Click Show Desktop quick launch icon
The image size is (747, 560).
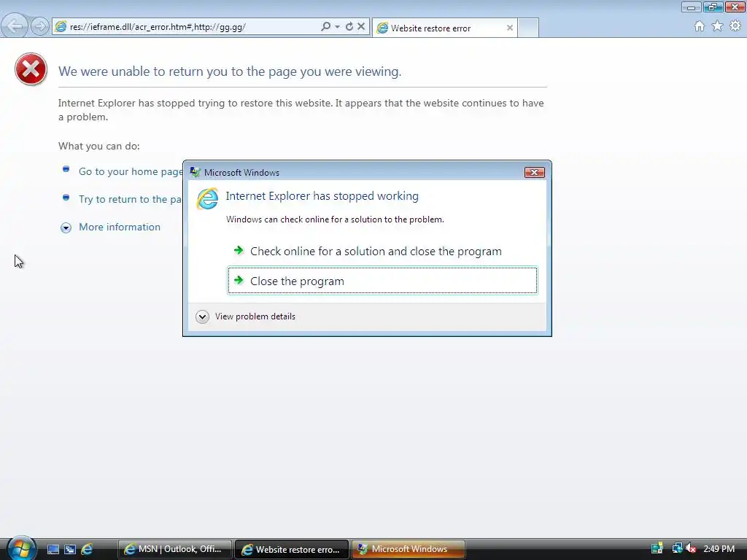[x=53, y=550]
